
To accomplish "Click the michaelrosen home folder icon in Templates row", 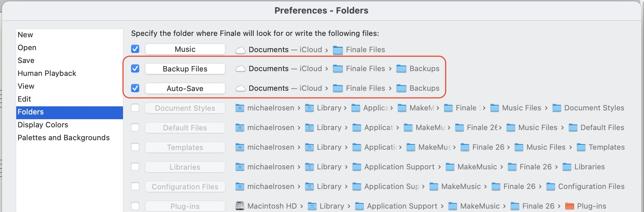I will [240, 147].
